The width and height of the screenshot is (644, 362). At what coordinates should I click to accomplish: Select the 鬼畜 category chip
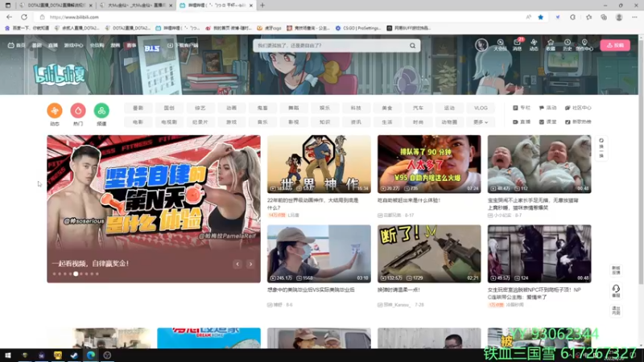click(x=262, y=108)
